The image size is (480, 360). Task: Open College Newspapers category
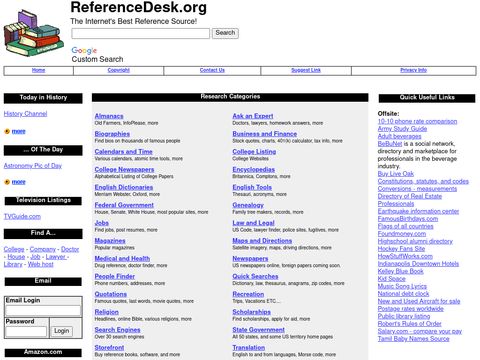[124, 169]
